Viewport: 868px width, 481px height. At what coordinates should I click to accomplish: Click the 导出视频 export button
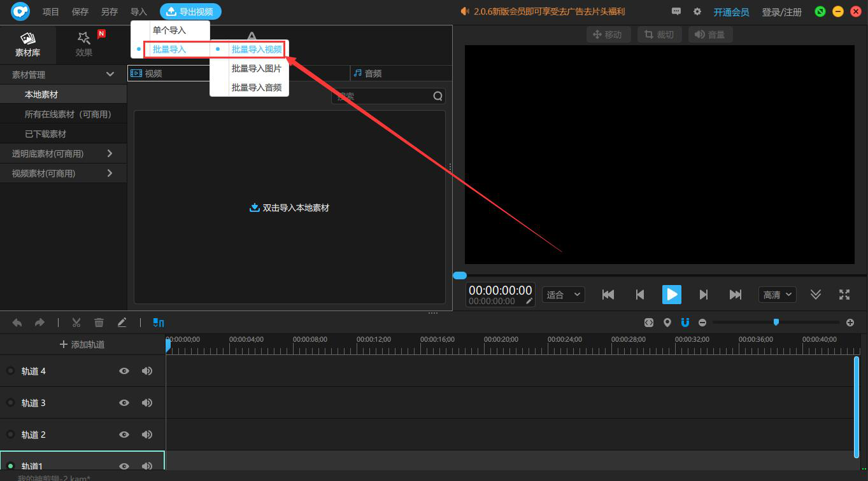pyautogui.click(x=190, y=11)
